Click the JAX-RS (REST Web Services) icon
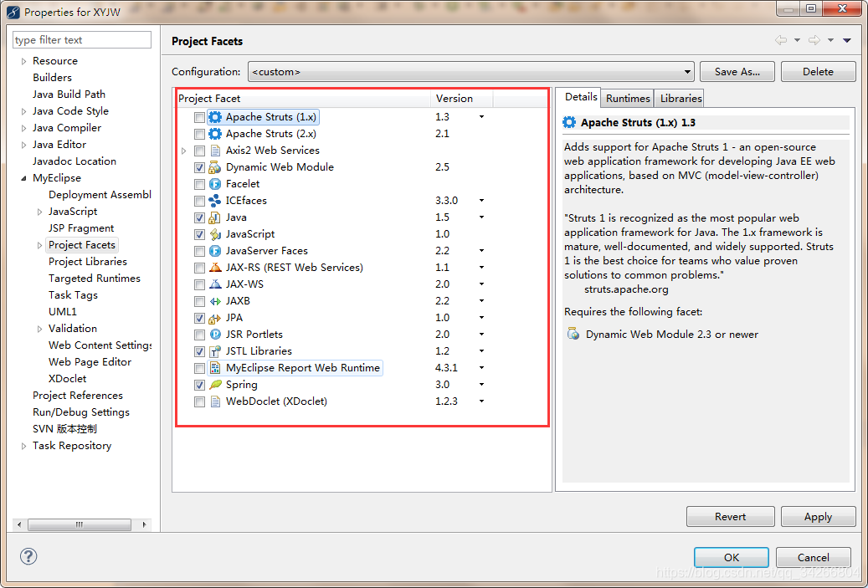 215,268
